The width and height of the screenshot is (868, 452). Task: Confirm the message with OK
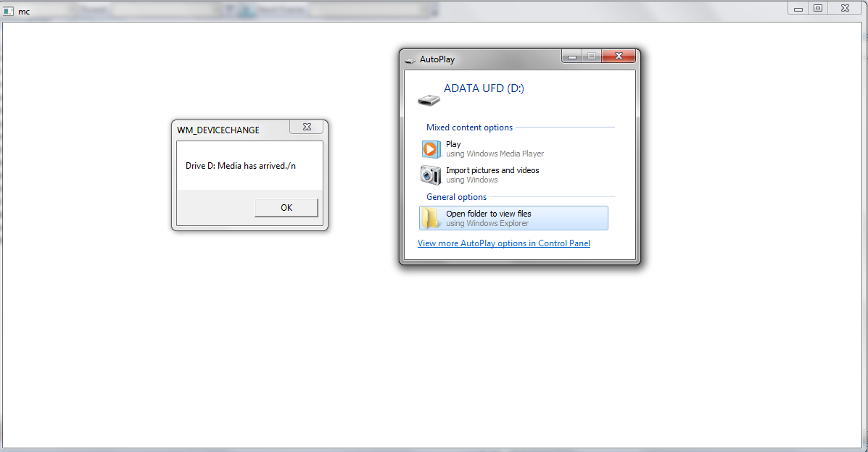[x=286, y=207]
